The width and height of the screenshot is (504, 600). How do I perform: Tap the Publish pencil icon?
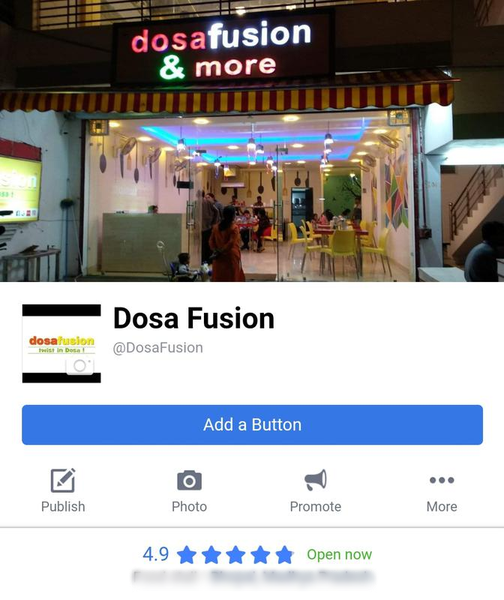(x=63, y=480)
